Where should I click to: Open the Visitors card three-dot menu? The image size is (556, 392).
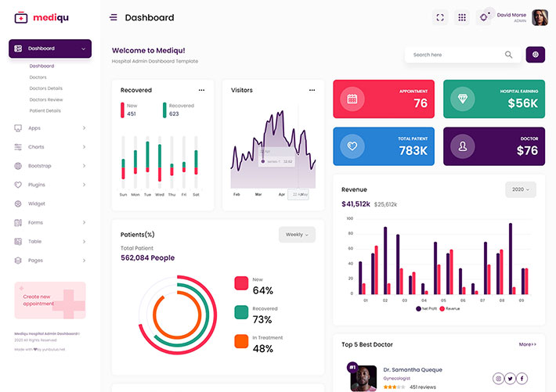[x=312, y=90]
